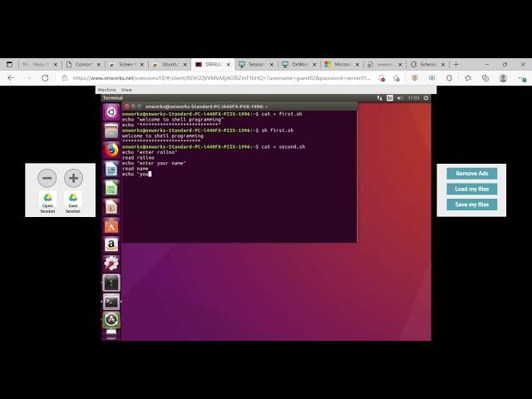Click the 'read rollno' terminal line
This screenshot has height=399, width=532.
138,158
